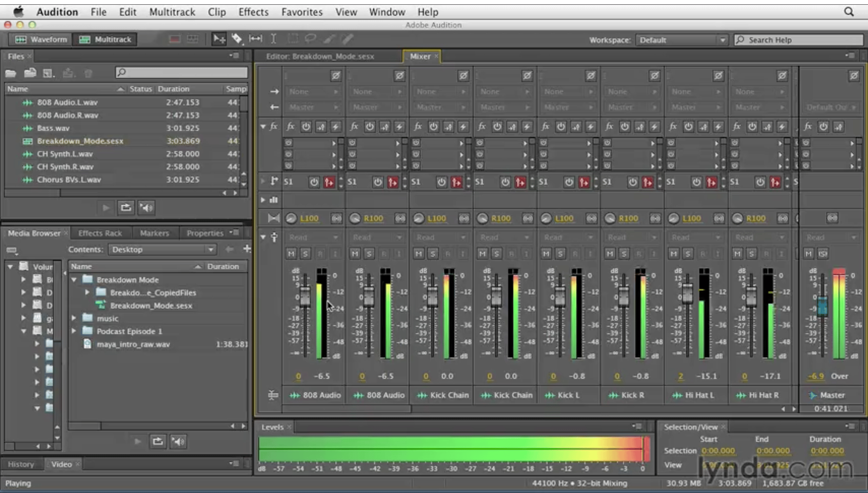Select the Razor tool
Screen dimensions: 868x493
237,39
